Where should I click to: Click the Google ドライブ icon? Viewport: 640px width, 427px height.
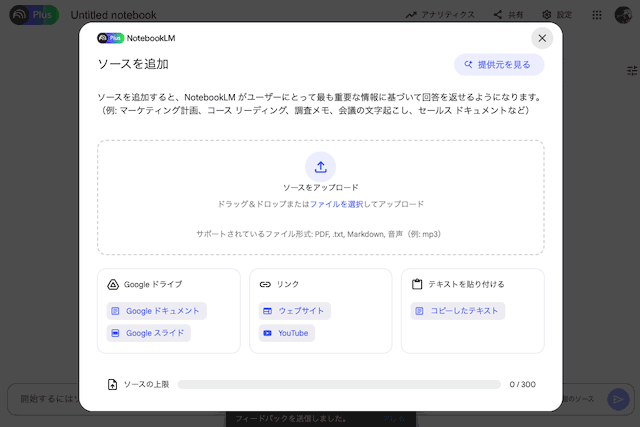pos(114,284)
